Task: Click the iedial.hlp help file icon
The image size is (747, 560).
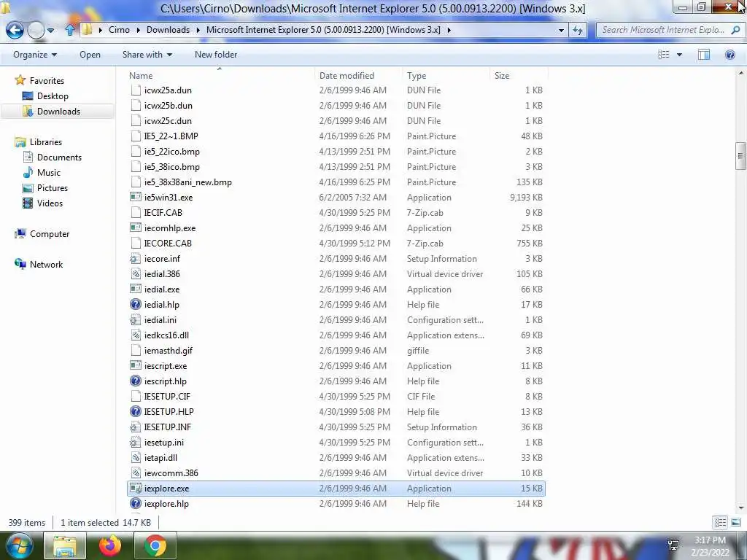Action: tap(136, 304)
